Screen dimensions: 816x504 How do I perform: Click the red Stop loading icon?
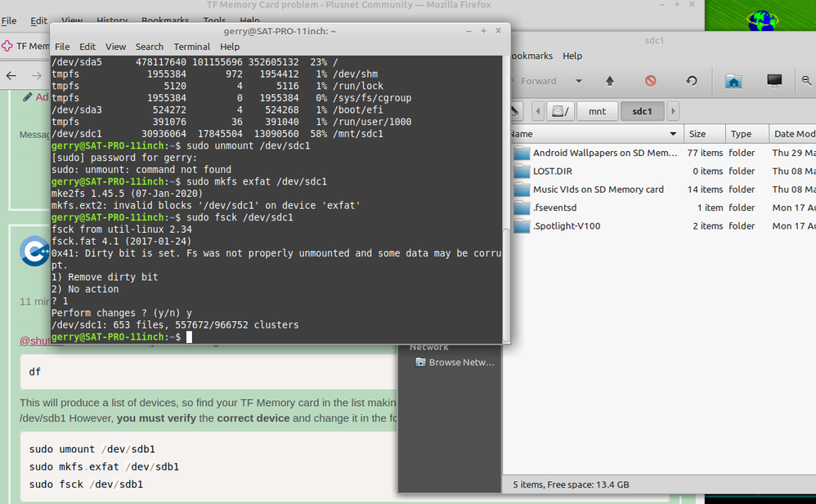click(651, 81)
